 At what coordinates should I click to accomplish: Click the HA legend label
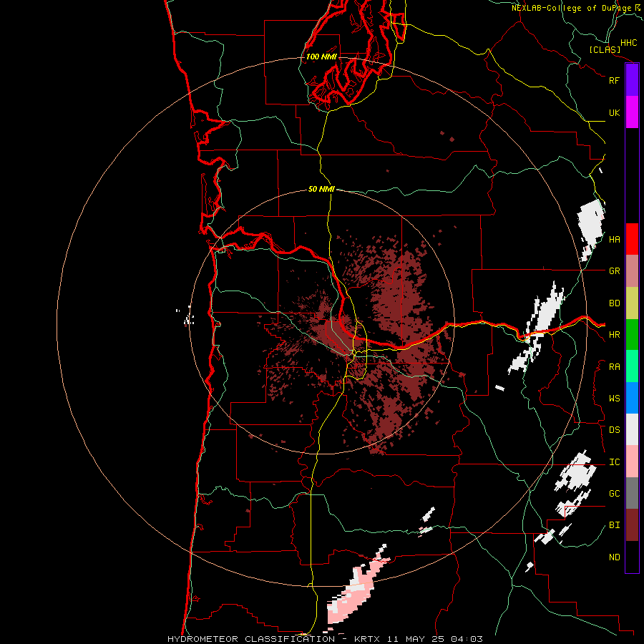614,240
